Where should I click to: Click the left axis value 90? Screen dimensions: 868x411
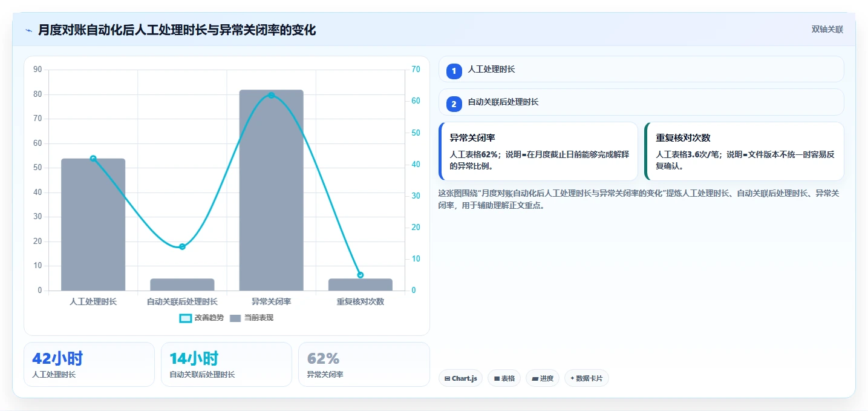click(38, 70)
